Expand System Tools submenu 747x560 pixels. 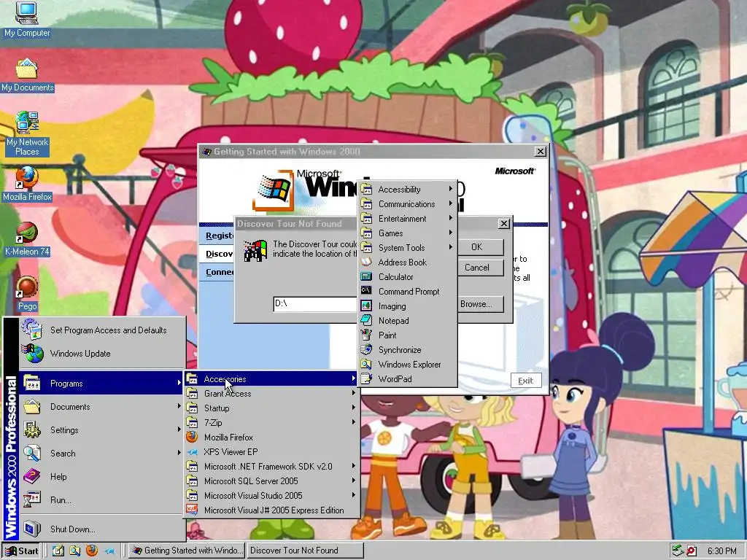pyautogui.click(x=407, y=248)
